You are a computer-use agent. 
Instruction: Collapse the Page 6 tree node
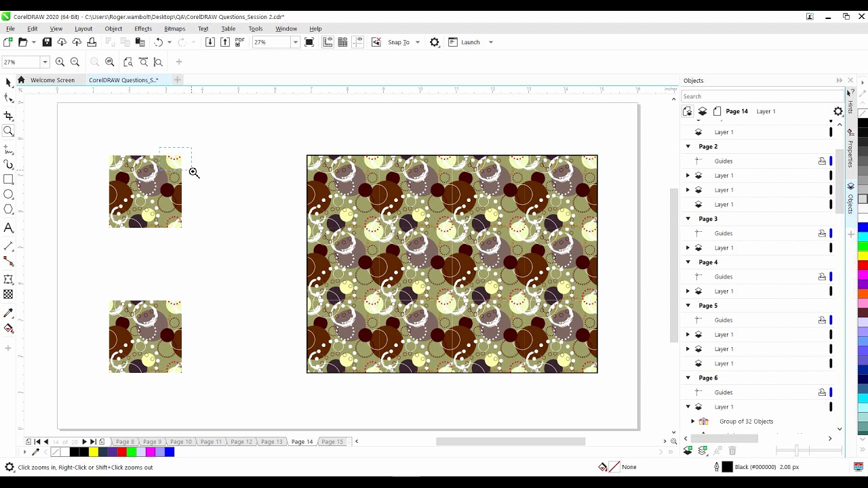coord(688,378)
